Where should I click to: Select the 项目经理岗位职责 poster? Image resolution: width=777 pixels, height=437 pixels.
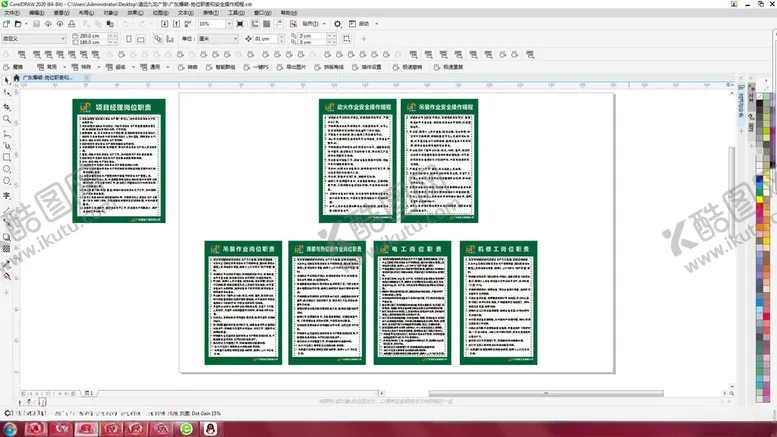tap(119, 161)
